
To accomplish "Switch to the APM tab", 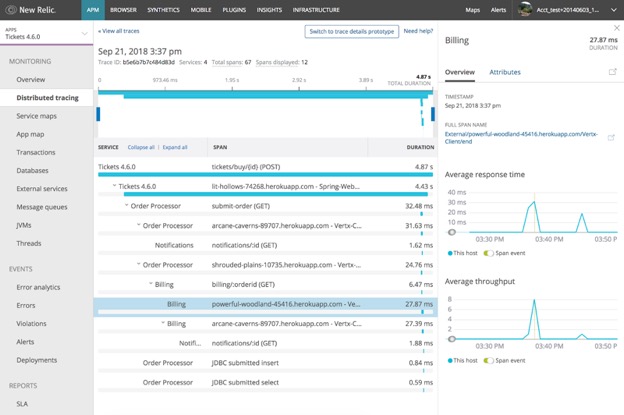I will tap(93, 10).
